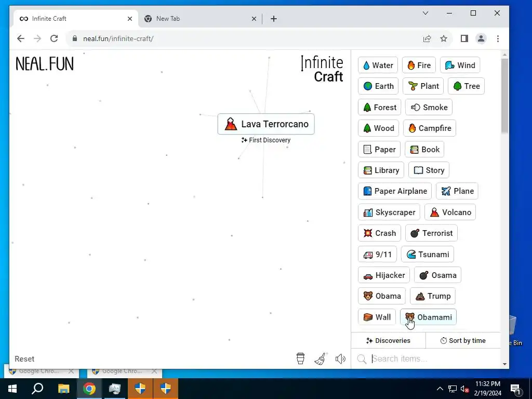
Task: Select the Obama element
Action: pos(382,296)
